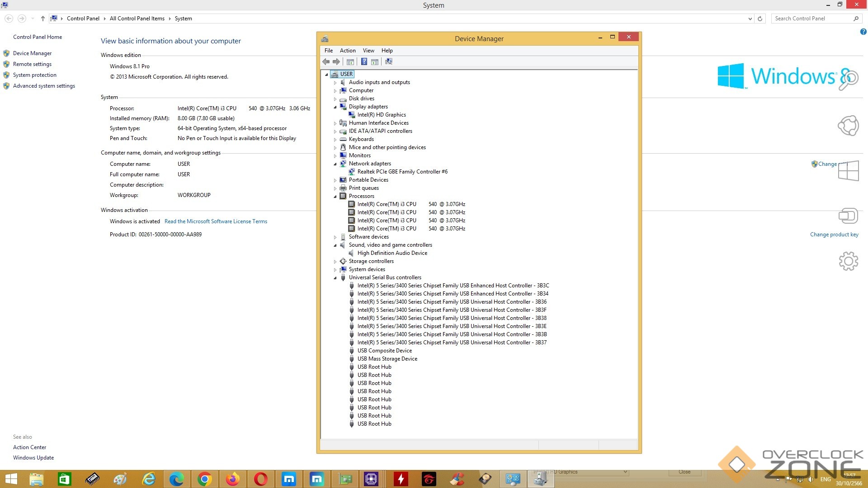Select the Intel(R) HD Graphics device
Image resolution: width=868 pixels, height=488 pixels.
click(x=381, y=115)
